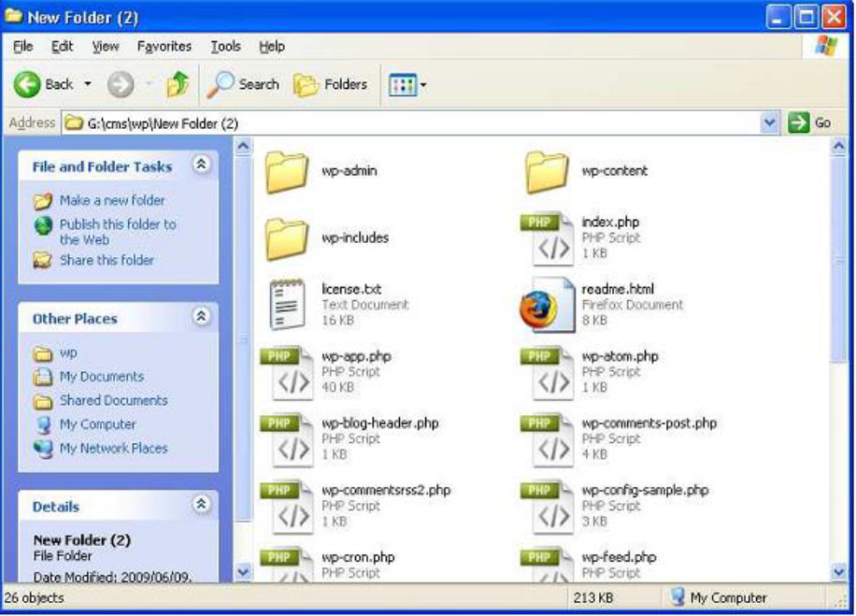
Task: Click the 26 objects status text
Action: (x=34, y=598)
